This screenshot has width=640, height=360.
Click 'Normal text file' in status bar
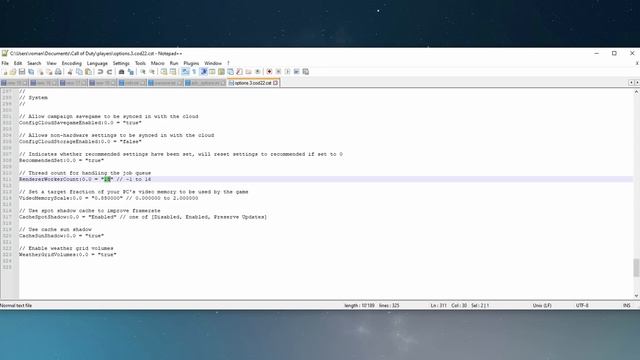coord(16,305)
